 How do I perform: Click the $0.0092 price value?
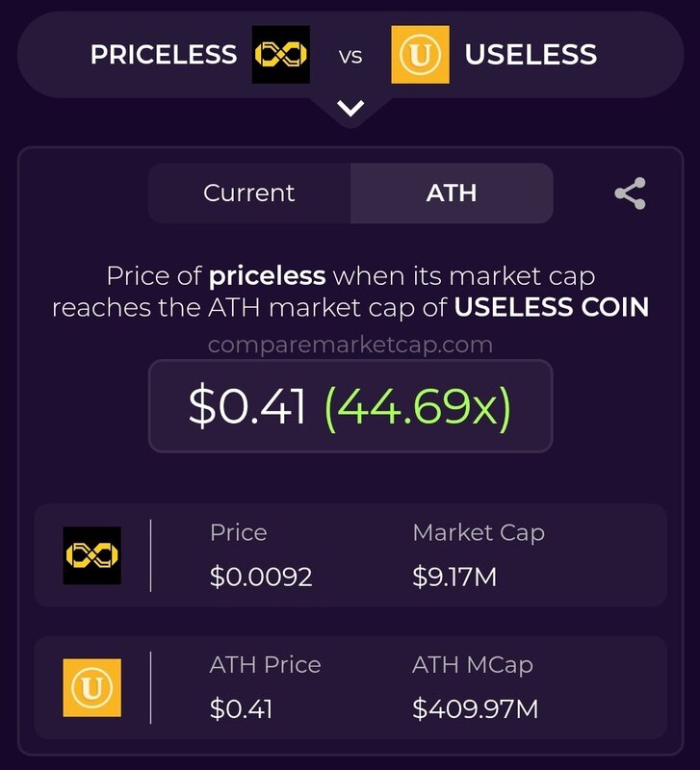pos(261,577)
